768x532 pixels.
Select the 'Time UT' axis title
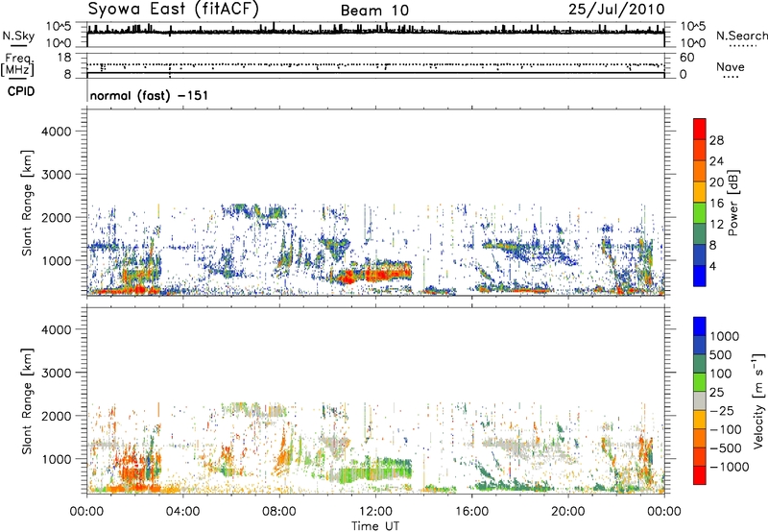pyautogui.click(x=375, y=526)
